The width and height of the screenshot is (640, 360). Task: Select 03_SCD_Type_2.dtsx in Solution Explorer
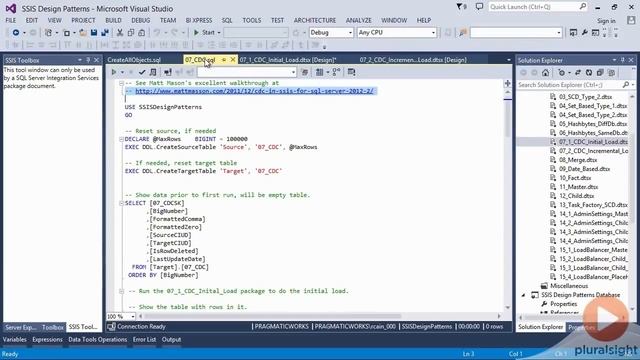(585, 97)
